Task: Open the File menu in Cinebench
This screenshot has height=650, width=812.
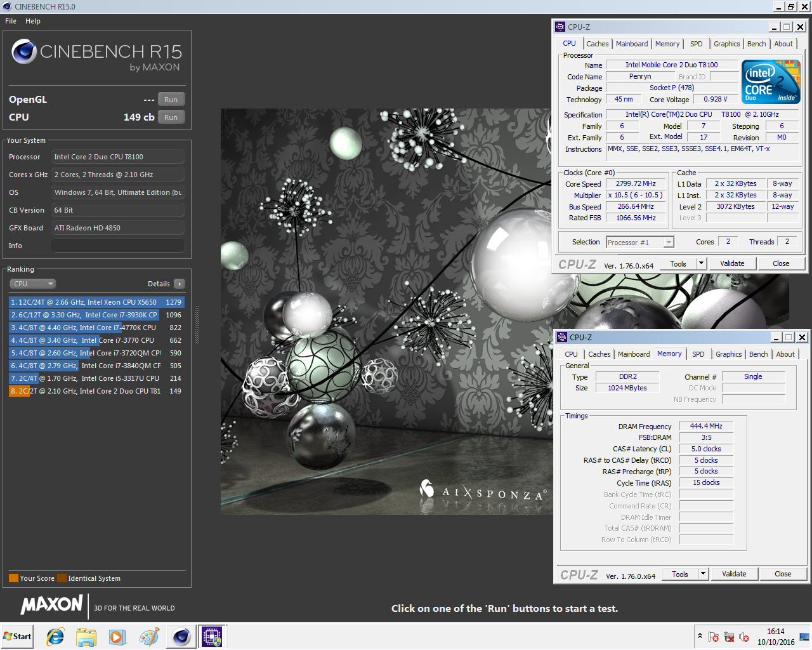Action: pos(11,21)
